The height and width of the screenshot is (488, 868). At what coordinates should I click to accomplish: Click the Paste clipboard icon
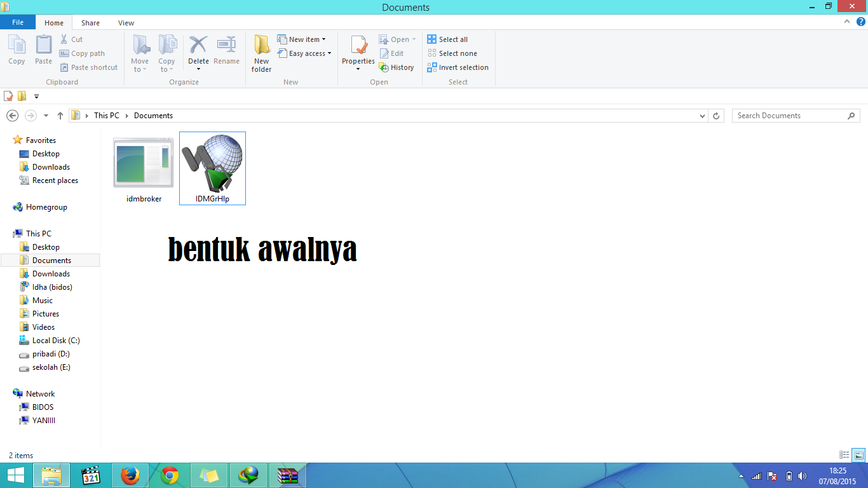tap(43, 50)
